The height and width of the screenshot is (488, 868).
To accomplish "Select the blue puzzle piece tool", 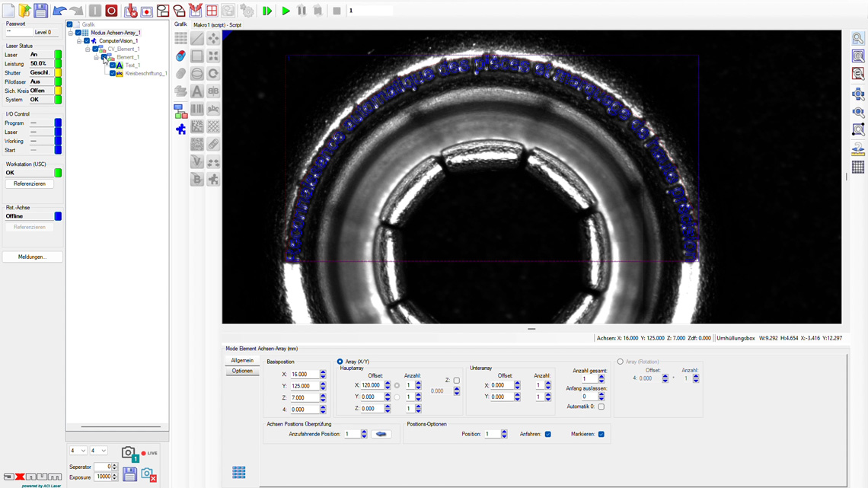I will [180, 129].
